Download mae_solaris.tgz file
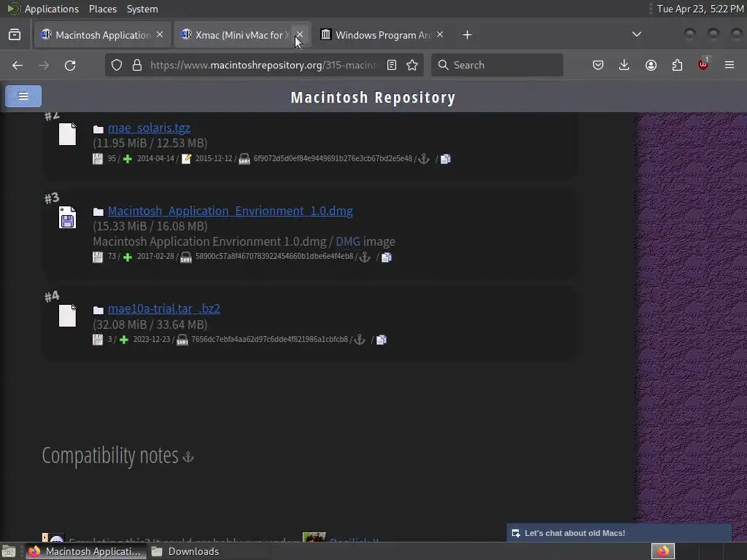 (149, 128)
